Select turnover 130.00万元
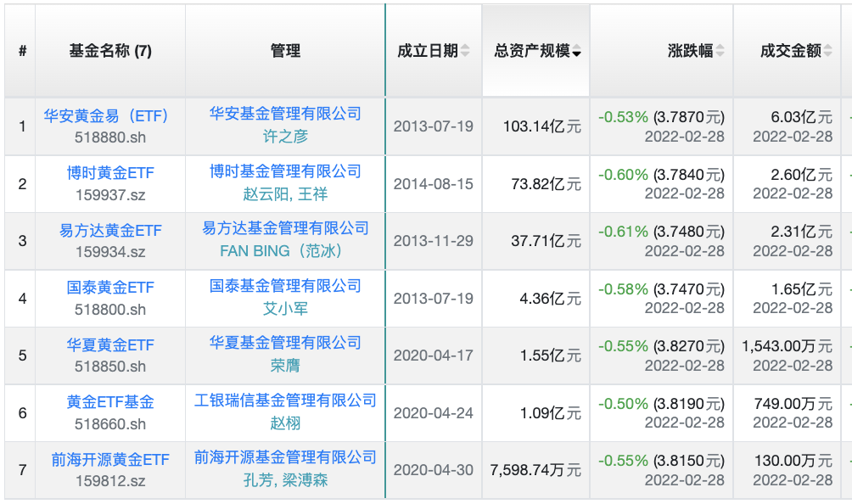The height and width of the screenshot is (504, 852). tap(793, 461)
